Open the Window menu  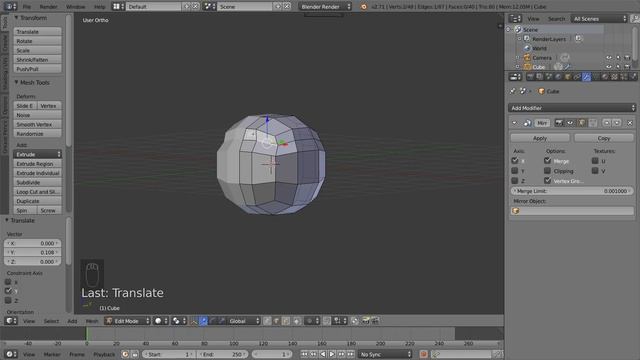[76, 7]
